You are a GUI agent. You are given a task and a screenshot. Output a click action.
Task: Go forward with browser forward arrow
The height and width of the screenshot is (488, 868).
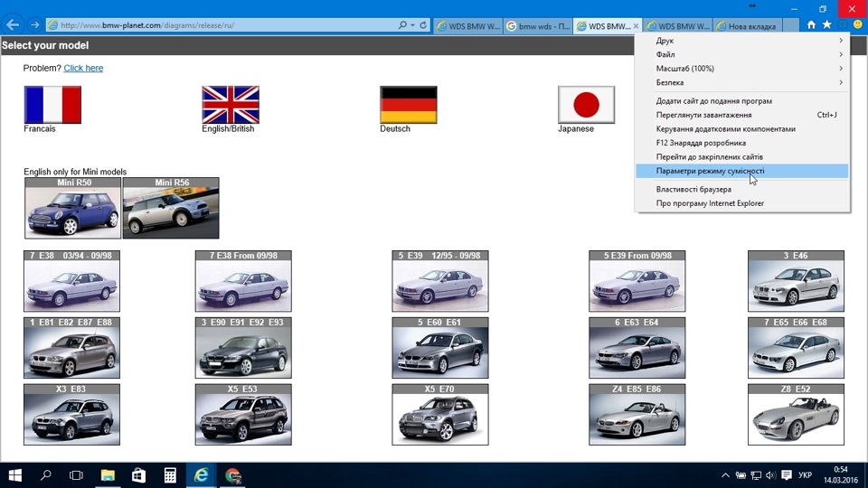point(35,25)
